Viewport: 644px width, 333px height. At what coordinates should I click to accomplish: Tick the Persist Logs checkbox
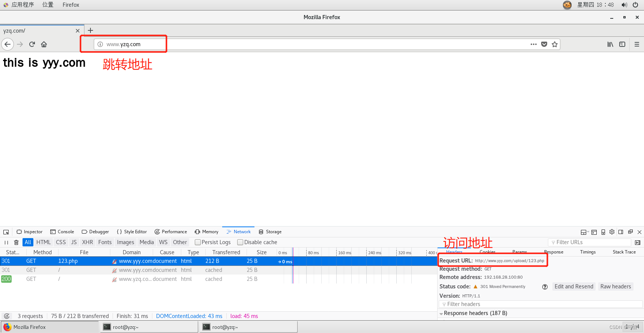click(198, 242)
